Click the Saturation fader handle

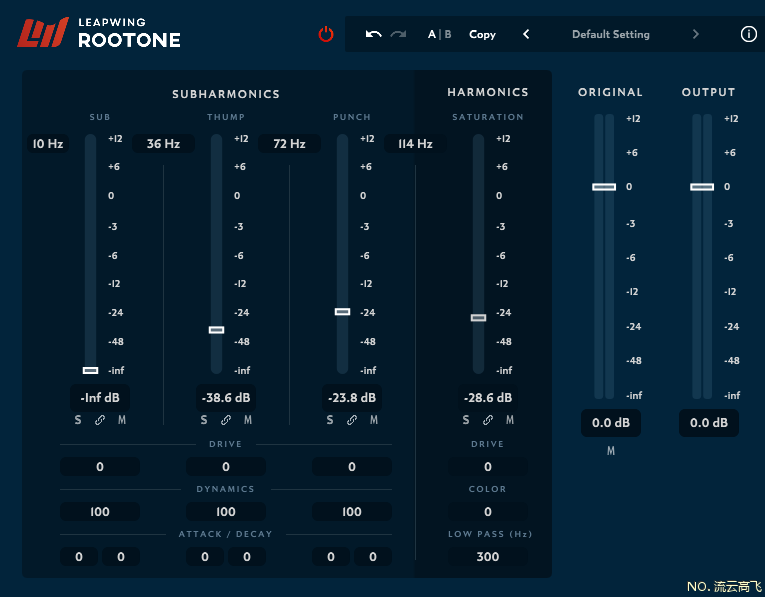tap(478, 318)
